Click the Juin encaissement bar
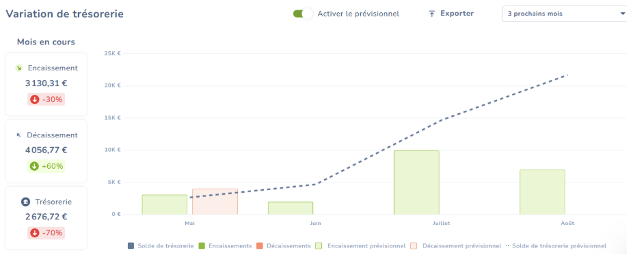This screenshot has height=268, width=644. (x=291, y=208)
